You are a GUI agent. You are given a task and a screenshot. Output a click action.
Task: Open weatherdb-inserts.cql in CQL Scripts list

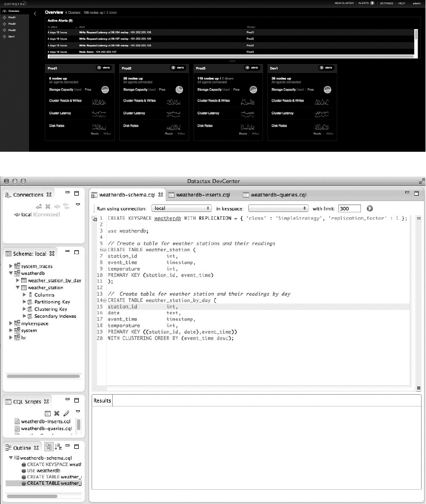click(43, 421)
